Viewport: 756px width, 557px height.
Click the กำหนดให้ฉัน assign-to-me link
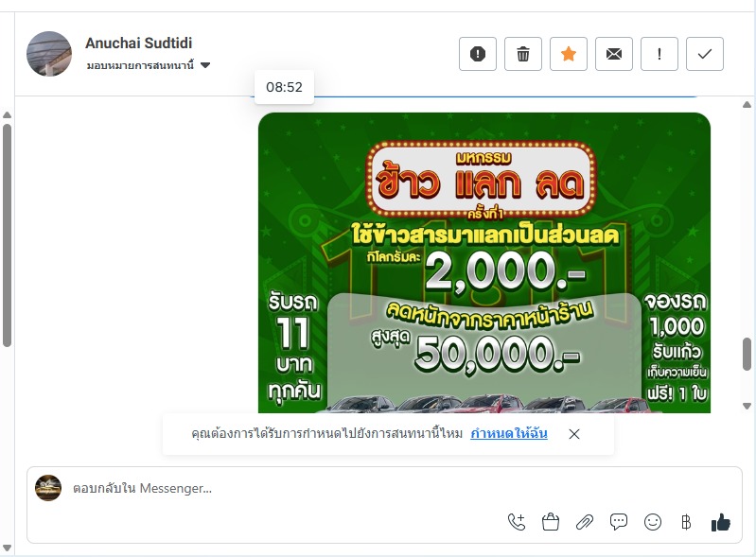point(509,433)
